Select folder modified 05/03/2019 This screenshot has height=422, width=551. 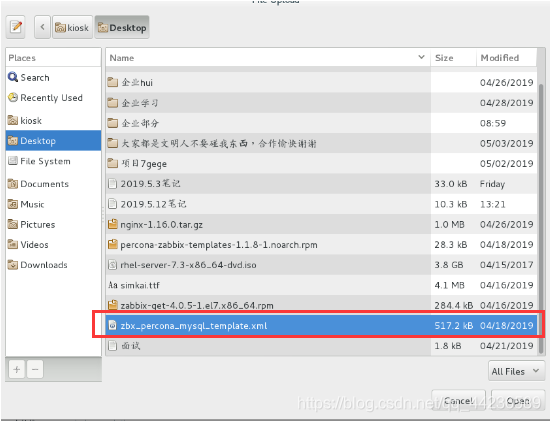(321, 143)
